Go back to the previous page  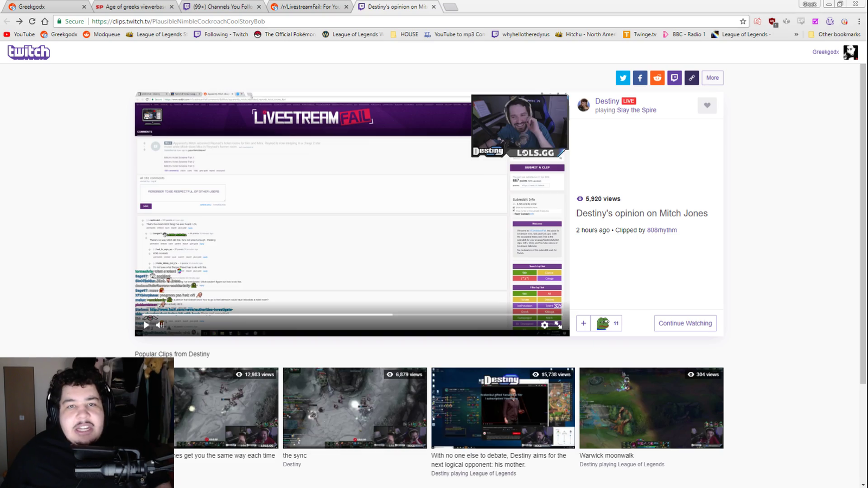pyautogui.click(x=7, y=21)
